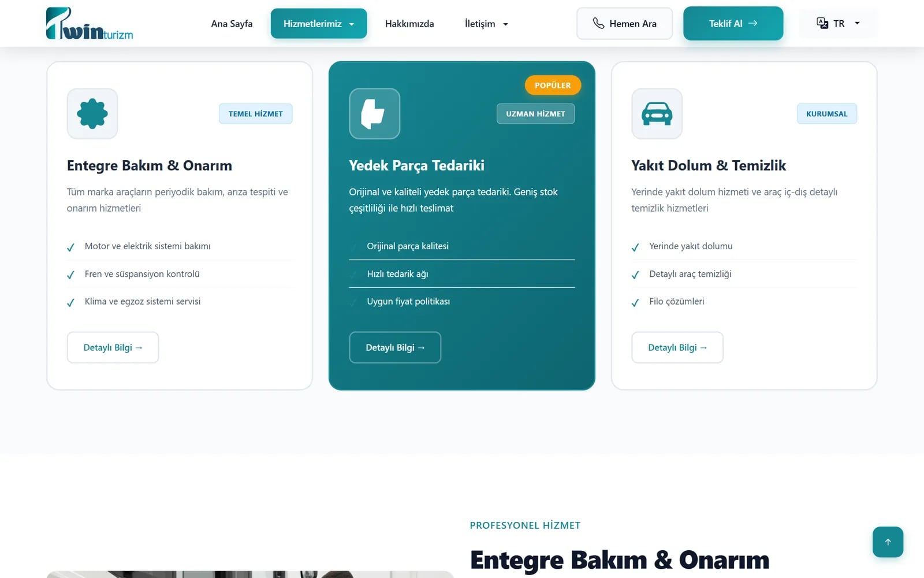Select text 'Filo çözümleri'
Image resolution: width=924 pixels, height=578 pixels.
point(677,301)
